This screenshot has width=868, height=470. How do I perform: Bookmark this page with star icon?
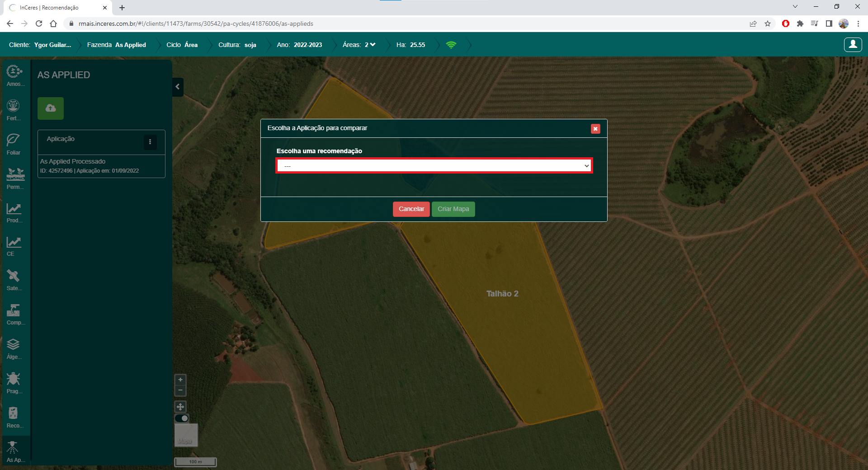pos(768,23)
